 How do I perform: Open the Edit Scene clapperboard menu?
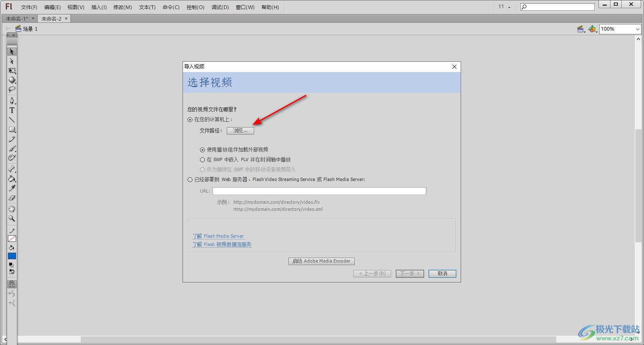pos(581,29)
